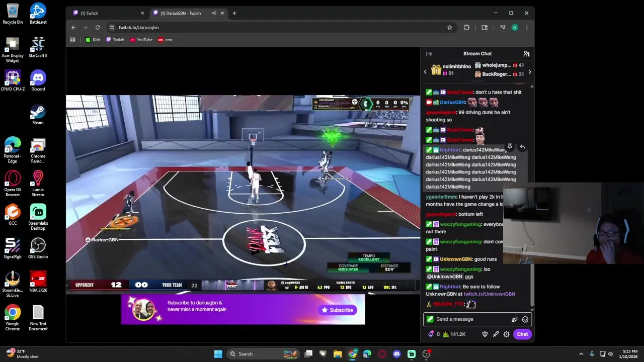Open Chrome media control dropdown

(x=502, y=28)
